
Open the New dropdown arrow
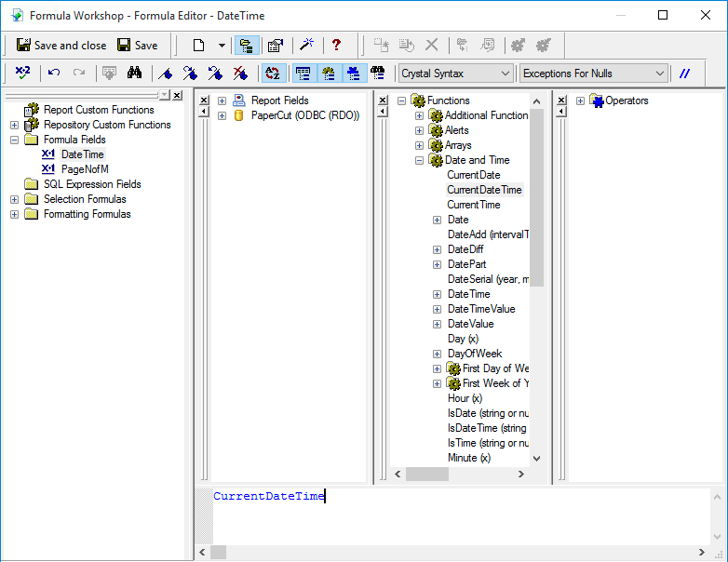pos(222,46)
